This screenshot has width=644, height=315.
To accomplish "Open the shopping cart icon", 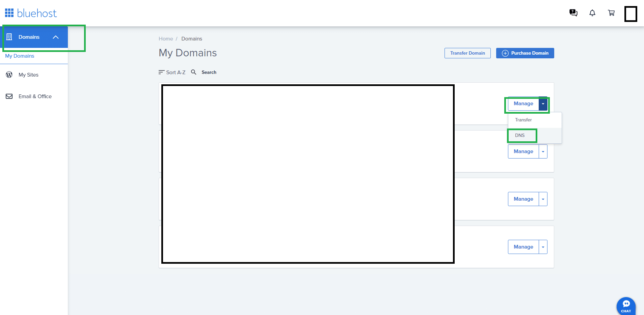I will click(x=611, y=13).
